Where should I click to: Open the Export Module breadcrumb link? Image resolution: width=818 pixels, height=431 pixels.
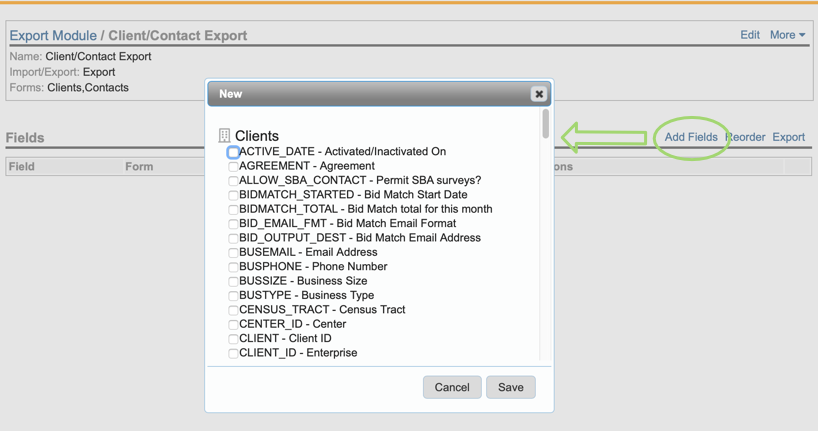[x=53, y=35]
